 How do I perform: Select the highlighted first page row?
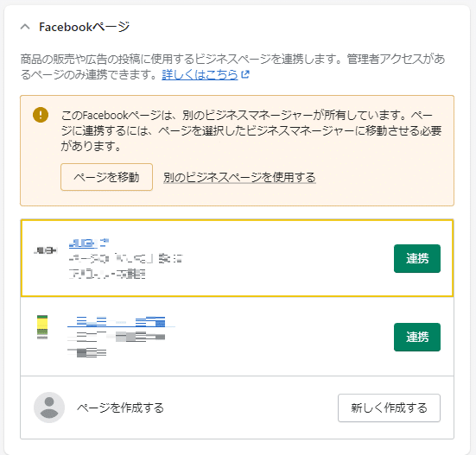click(237, 258)
